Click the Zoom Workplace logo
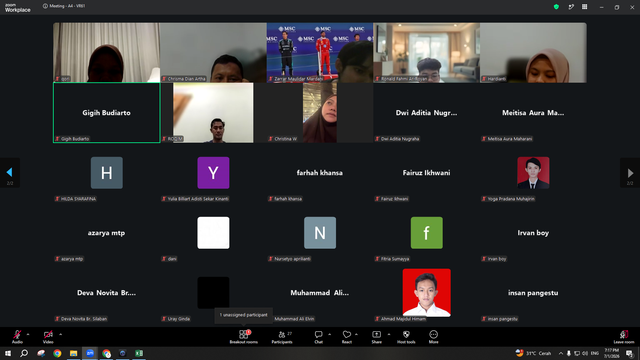The height and width of the screenshot is (360, 640). (17, 8)
